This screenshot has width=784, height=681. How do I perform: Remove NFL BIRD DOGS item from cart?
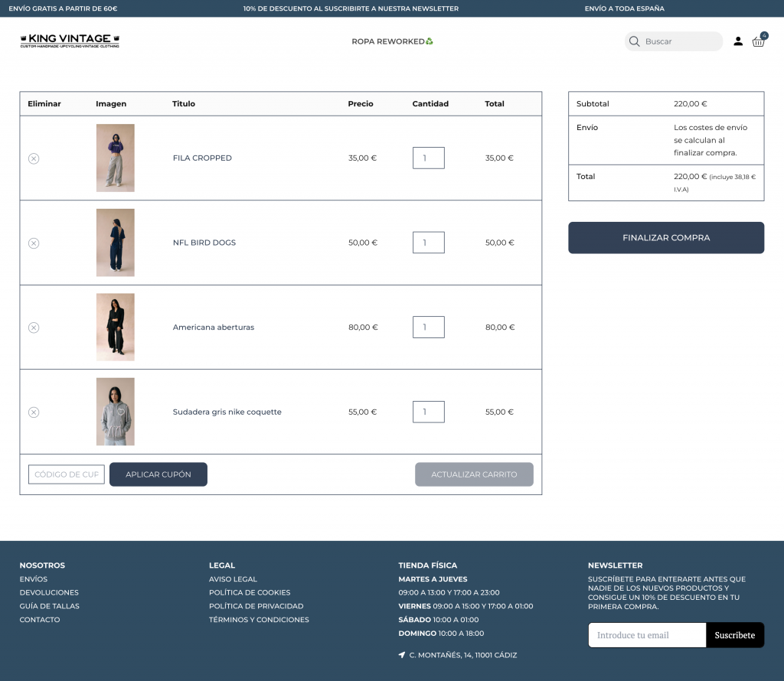tap(34, 243)
